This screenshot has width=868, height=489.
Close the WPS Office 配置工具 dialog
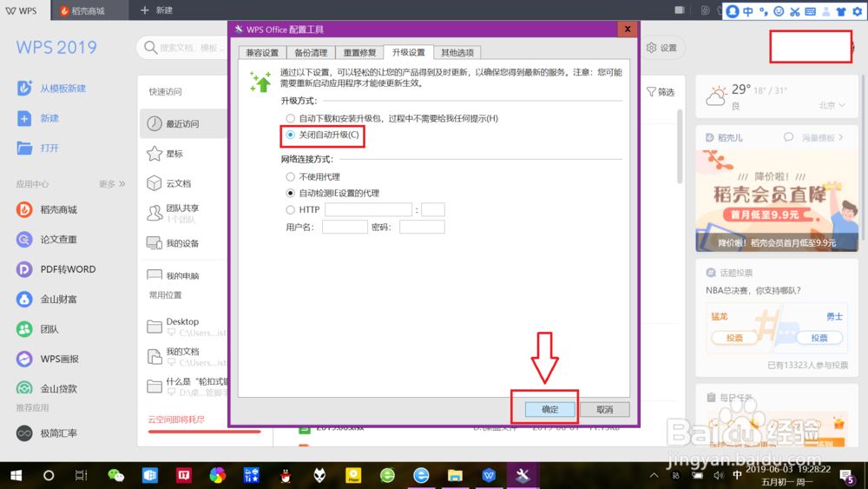click(628, 30)
